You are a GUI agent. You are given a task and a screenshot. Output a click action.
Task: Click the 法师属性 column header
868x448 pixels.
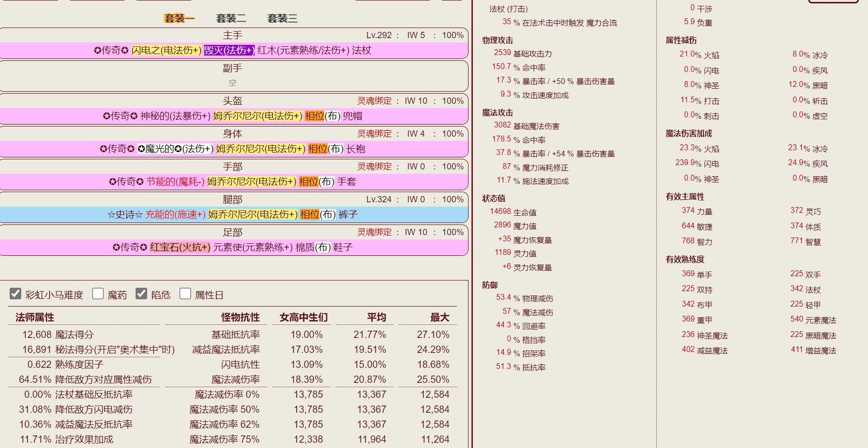(x=35, y=317)
